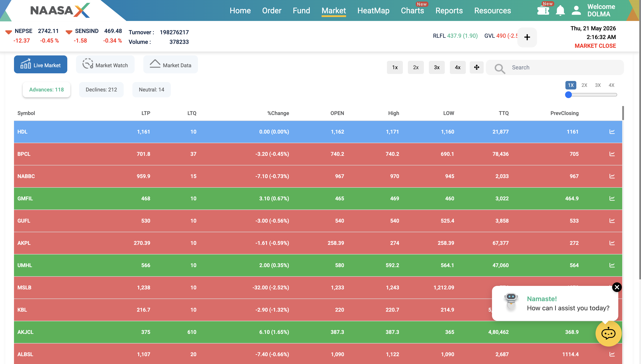641x364 pixels.
Task: Open chart for AKPL row
Action: pyautogui.click(x=612, y=243)
